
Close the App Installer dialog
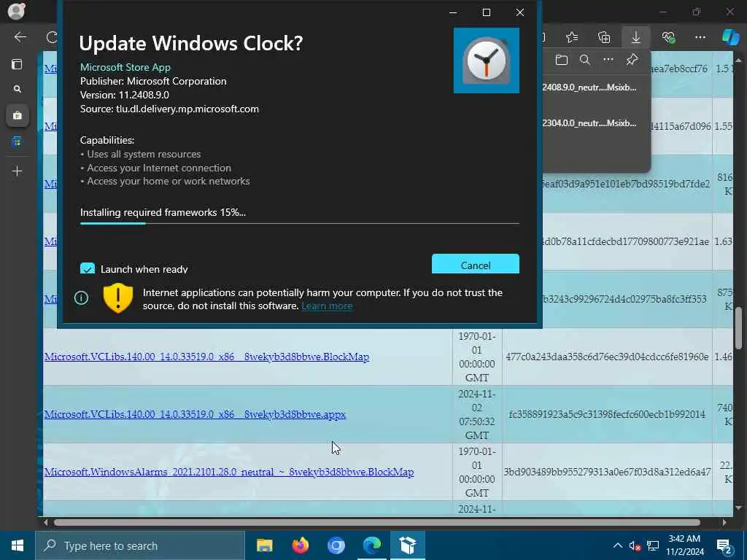[x=520, y=12]
